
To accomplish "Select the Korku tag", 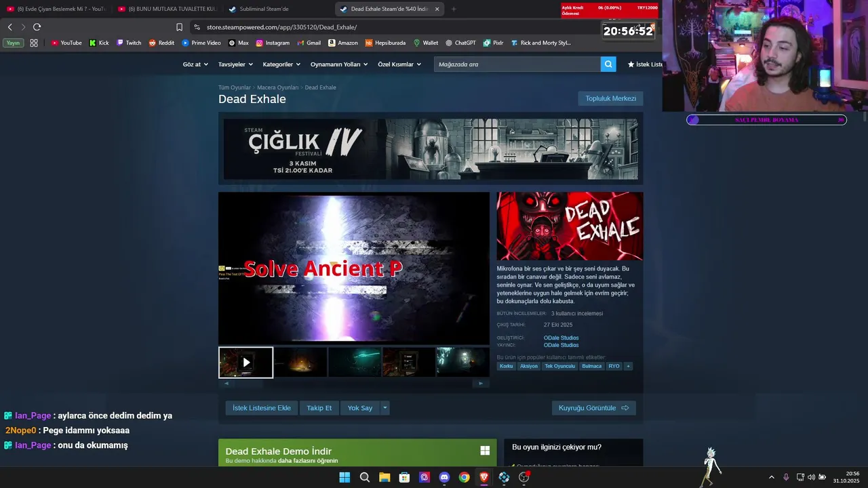I will pos(507,366).
